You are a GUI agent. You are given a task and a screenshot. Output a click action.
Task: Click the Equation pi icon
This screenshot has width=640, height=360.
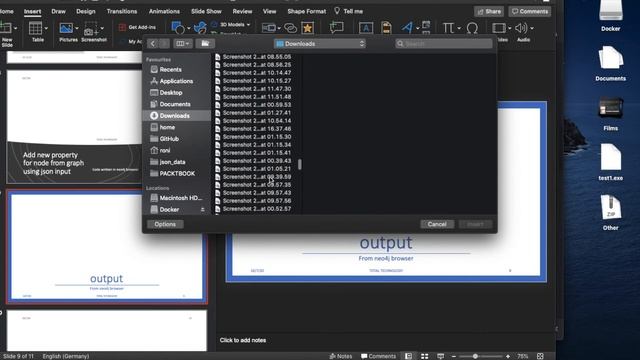point(448,28)
